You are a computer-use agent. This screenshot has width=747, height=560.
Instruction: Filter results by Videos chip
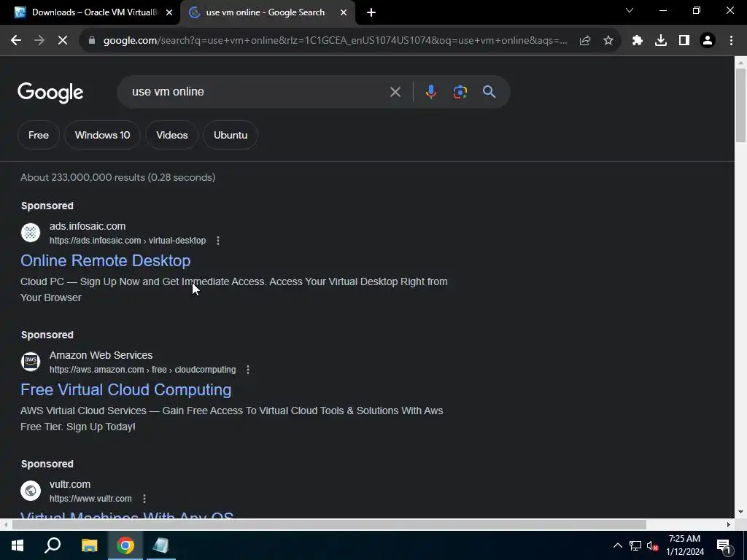tap(172, 135)
